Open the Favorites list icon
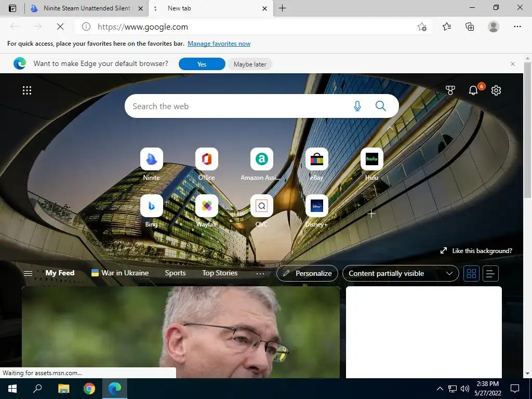 tap(447, 26)
